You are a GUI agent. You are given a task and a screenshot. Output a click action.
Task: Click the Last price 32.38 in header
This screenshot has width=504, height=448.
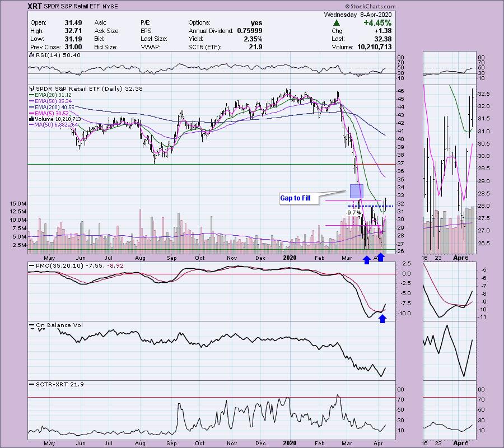383,39
